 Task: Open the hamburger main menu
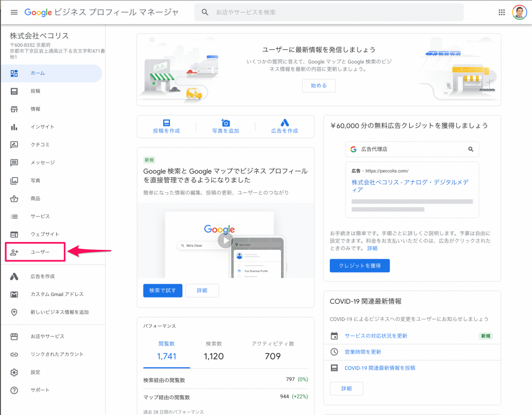tap(14, 12)
